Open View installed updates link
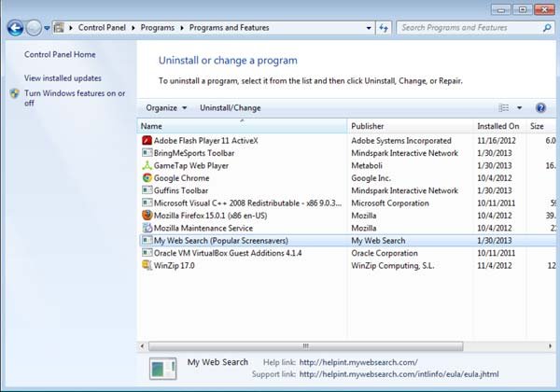 point(63,78)
